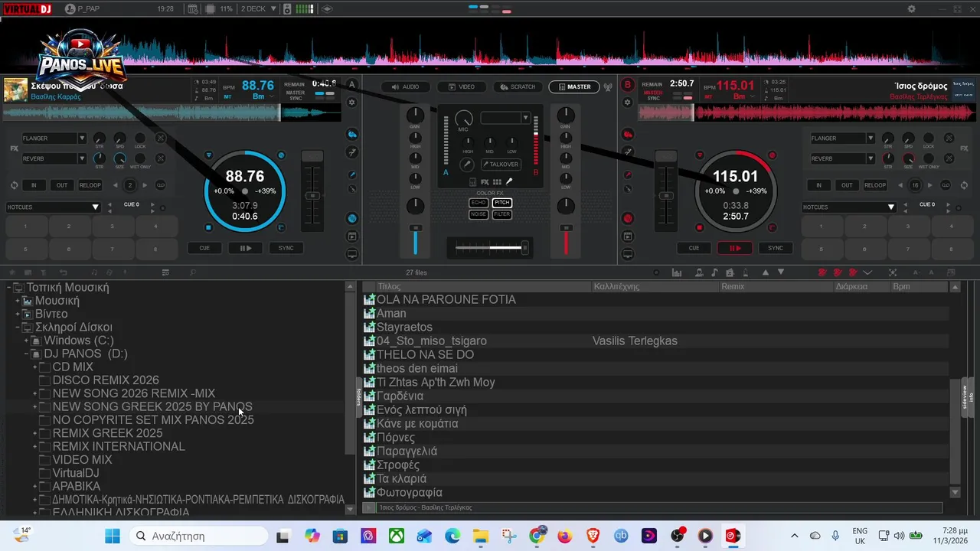Image resolution: width=980 pixels, height=551 pixels.
Task: Click the deck A monitor icon at strip bottom
Action: click(x=352, y=254)
